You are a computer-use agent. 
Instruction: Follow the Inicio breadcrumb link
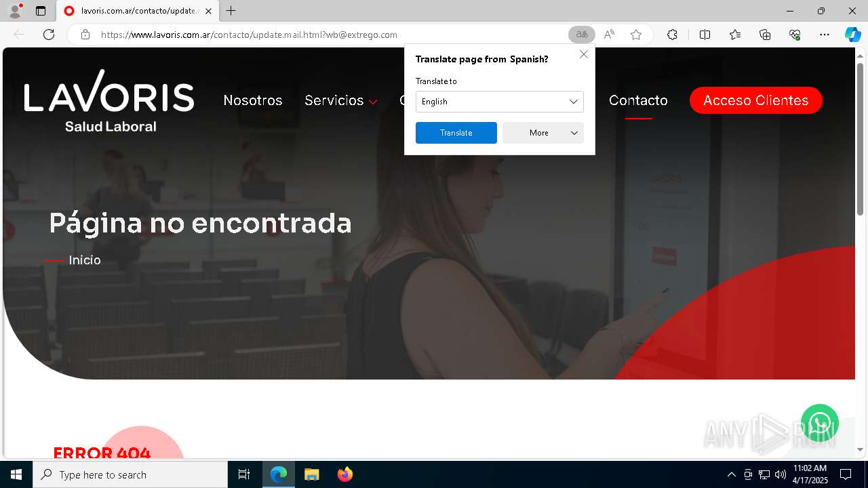(x=85, y=260)
